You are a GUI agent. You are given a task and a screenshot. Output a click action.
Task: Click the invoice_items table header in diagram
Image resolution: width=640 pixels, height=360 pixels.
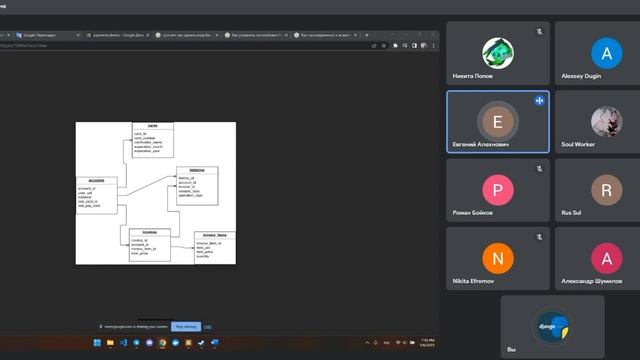[x=215, y=235]
